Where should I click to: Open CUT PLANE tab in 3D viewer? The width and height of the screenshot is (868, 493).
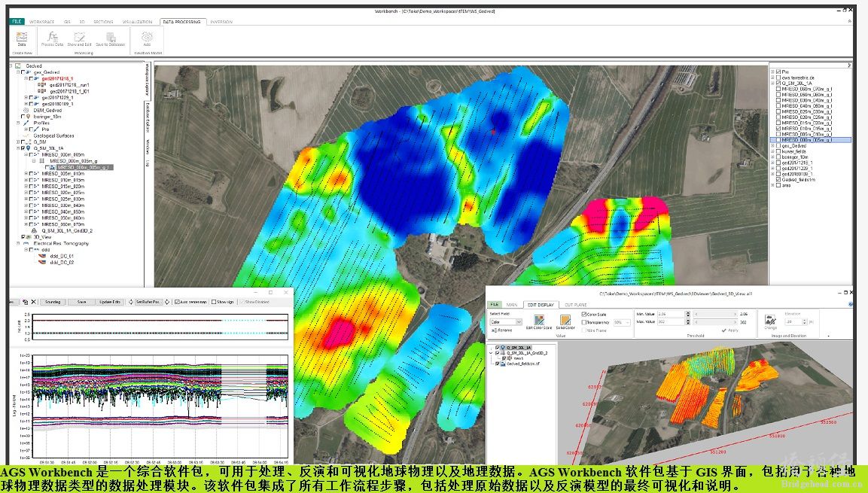[x=576, y=305]
